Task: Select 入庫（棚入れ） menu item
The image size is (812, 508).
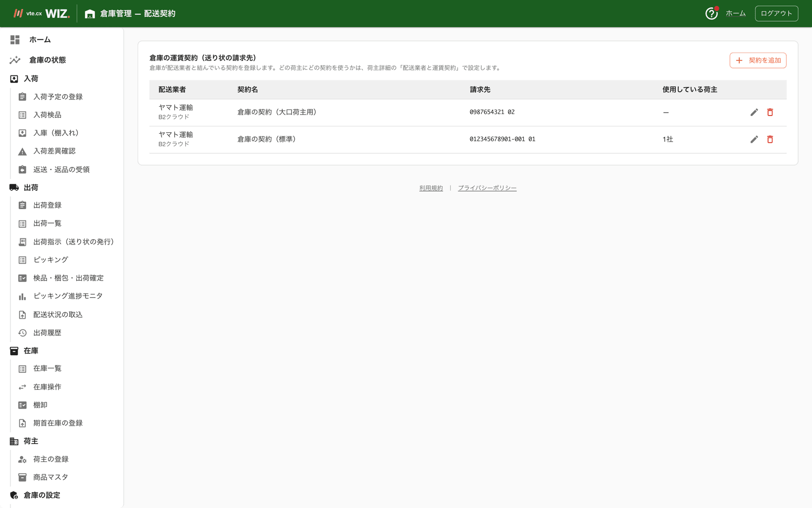Action: (55, 133)
